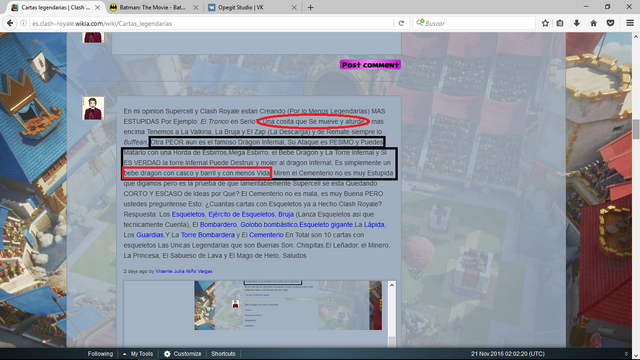Open the Lápida link
Image resolution: width=640 pixels, height=360 pixels.
[x=374, y=224]
